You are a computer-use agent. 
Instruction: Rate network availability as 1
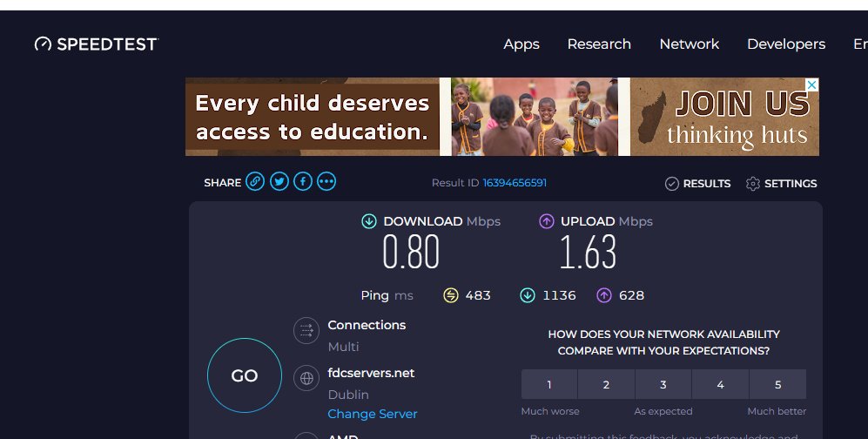click(549, 384)
